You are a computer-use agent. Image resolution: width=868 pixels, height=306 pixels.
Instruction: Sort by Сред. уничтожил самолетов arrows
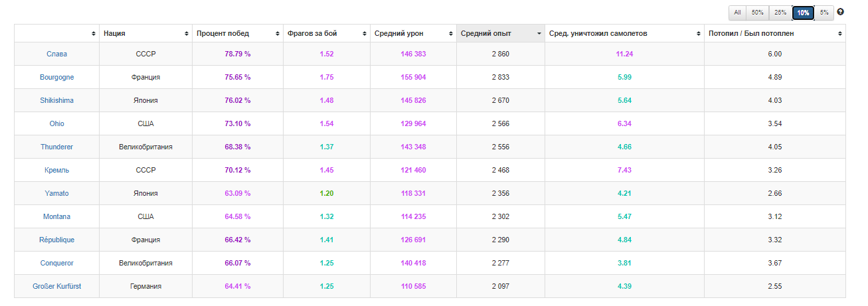(x=699, y=33)
